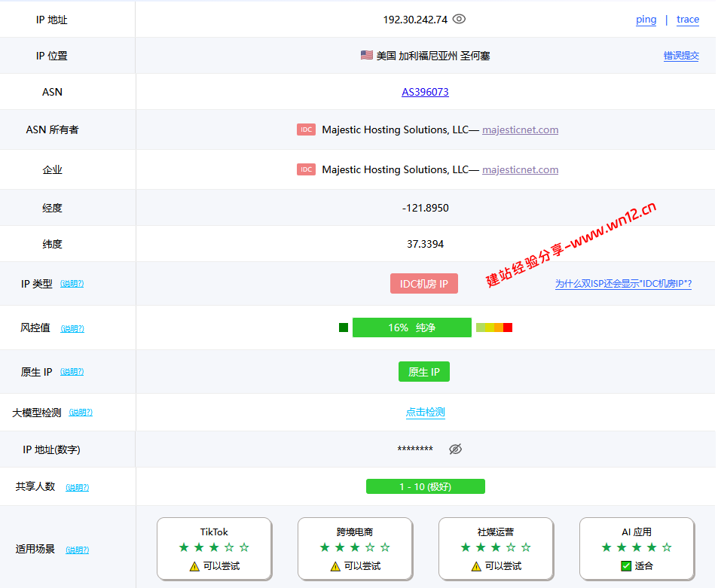Toggle the eye icon beside IP 192.30.242.74
This screenshot has height=588, width=718.
459,20
